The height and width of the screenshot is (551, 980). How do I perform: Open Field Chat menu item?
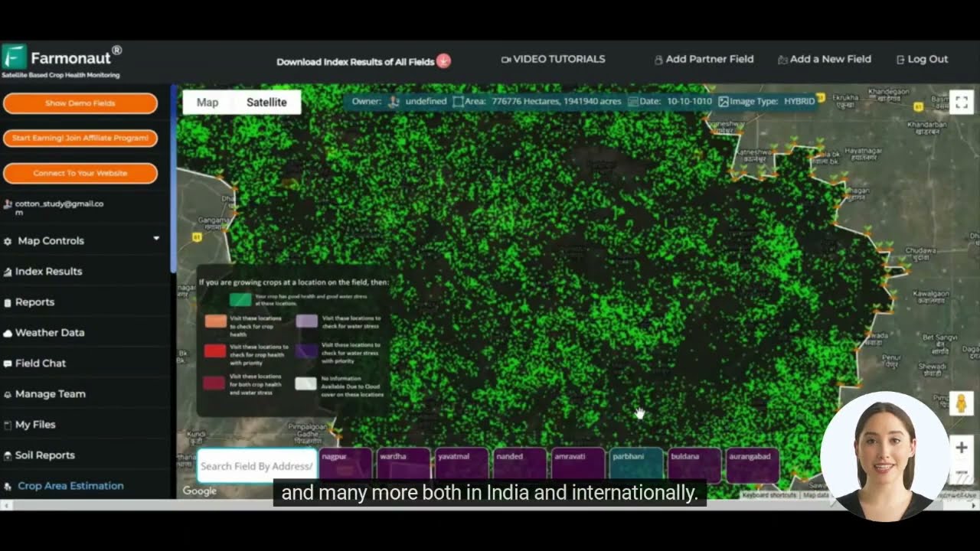click(41, 364)
